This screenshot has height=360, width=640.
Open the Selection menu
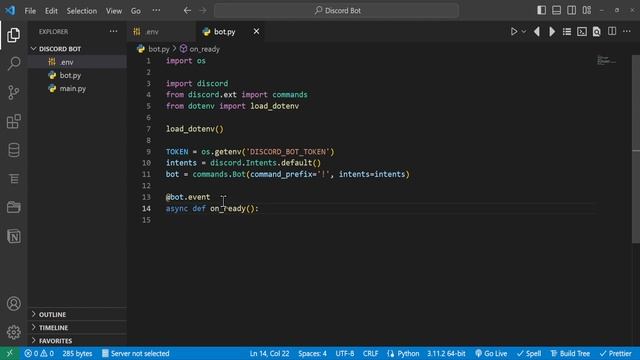pos(82,11)
